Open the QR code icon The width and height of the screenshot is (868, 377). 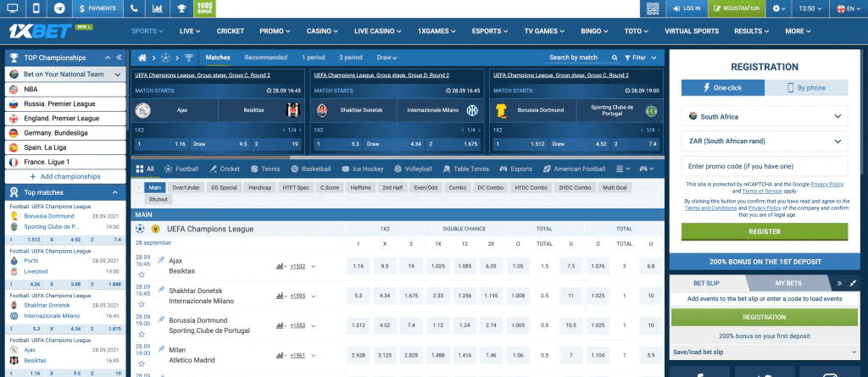[x=653, y=8]
